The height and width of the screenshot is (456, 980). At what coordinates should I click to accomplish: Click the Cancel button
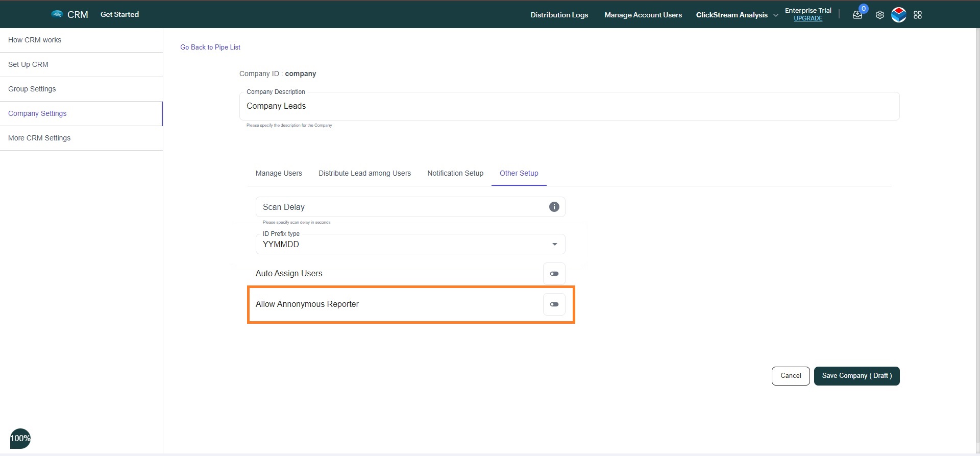[791, 376]
